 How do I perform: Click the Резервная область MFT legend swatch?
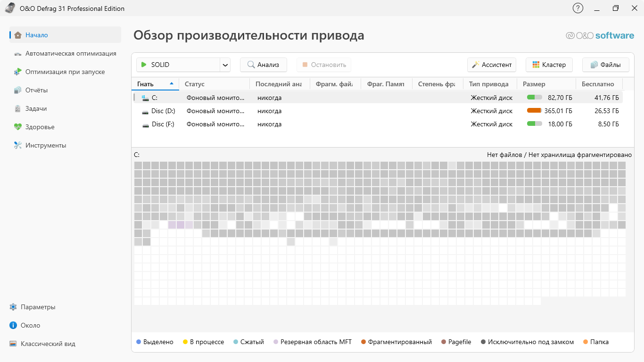coord(276,342)
